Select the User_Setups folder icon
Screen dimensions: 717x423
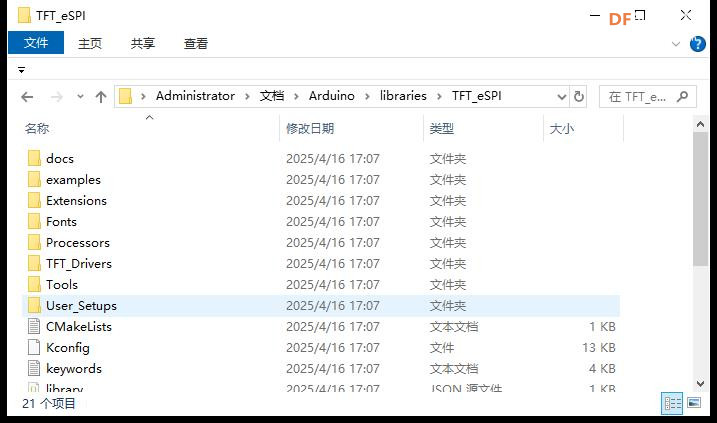33,306
